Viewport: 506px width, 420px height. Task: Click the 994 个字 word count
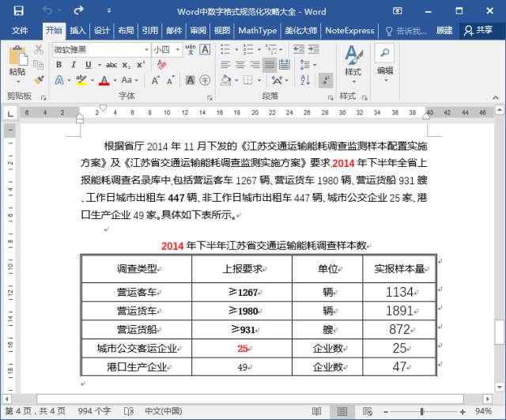[94, 411]
